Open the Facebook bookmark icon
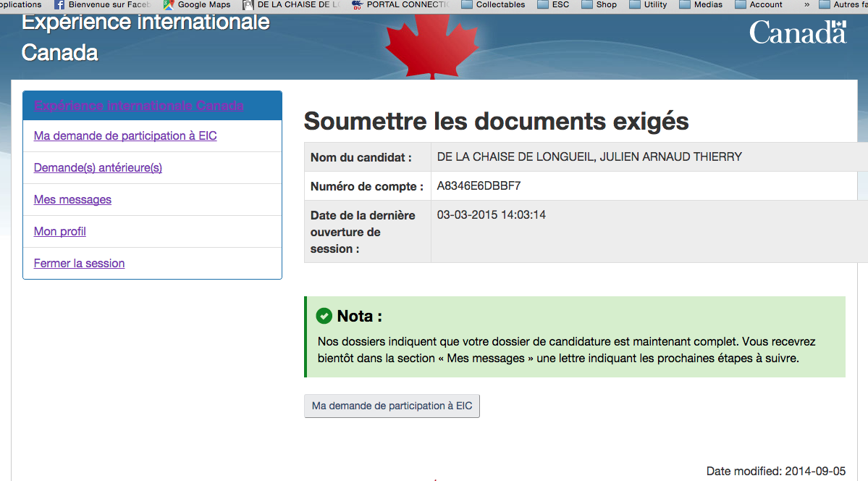Image resolution: width=868 pixels, height=481 pixels. [60, 4]
